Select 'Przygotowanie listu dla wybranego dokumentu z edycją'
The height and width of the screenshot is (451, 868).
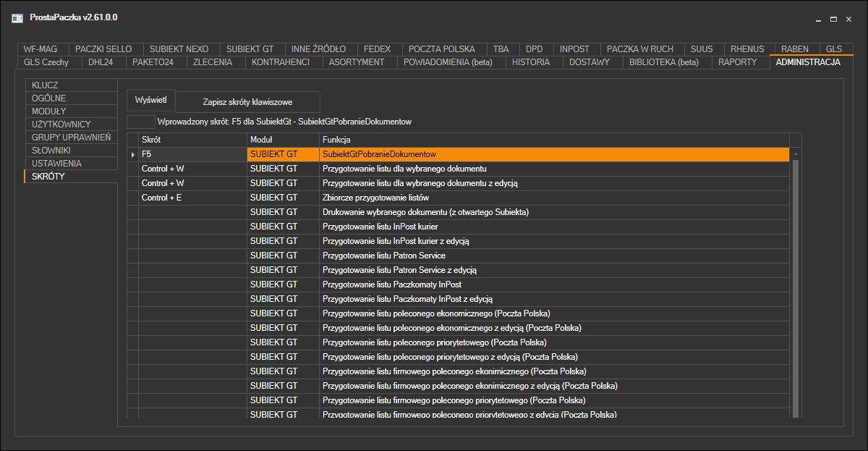[554, 183]
